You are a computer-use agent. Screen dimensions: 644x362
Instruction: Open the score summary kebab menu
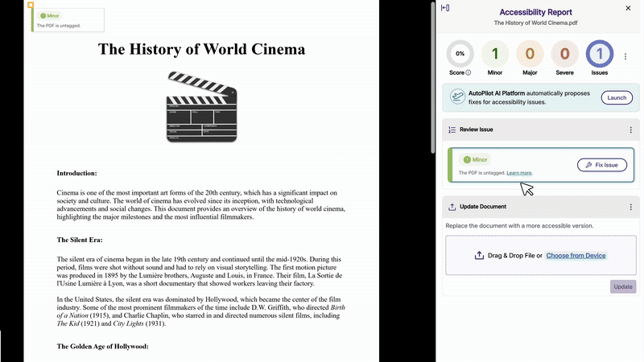pos(625,57)
